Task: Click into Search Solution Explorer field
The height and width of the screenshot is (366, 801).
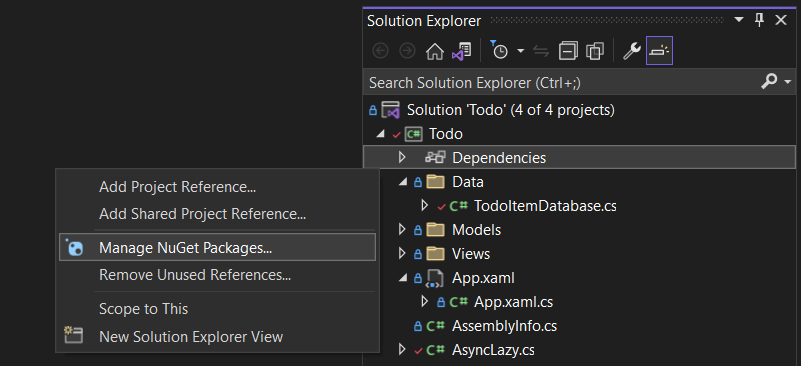Action: coord(562,82)
